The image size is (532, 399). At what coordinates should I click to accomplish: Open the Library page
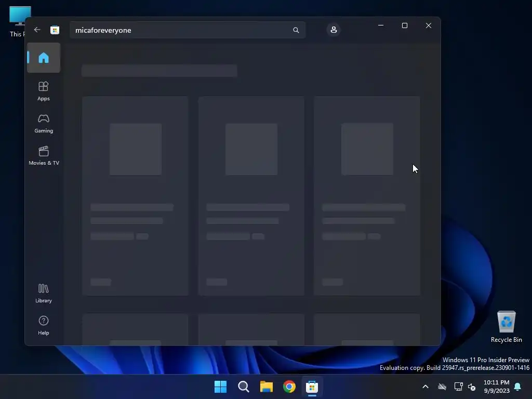pyautogui.click(x=44, y=293)
